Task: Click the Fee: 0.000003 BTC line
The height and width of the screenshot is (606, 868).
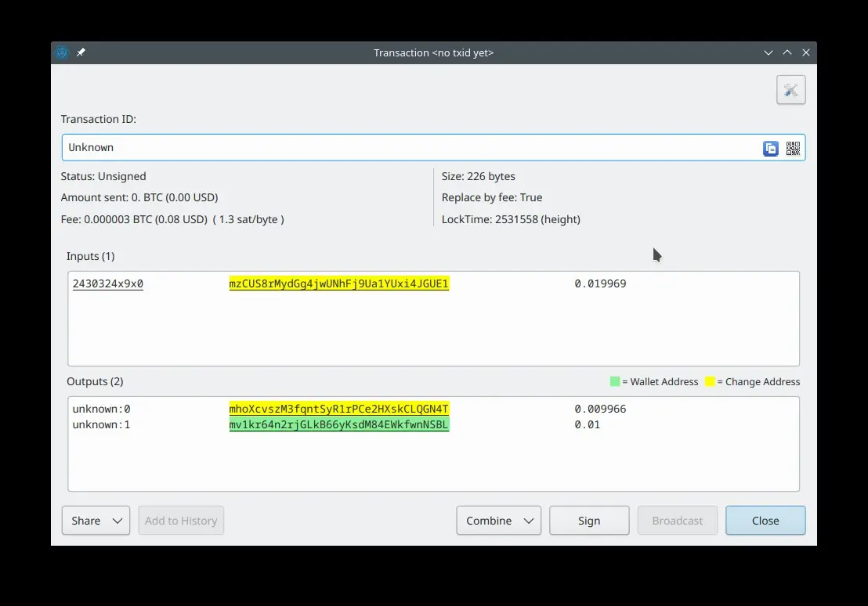Action: pos(172,219)
